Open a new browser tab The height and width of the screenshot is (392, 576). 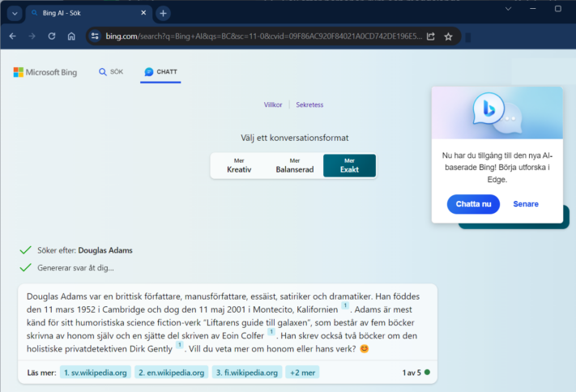tap(163, 13)
